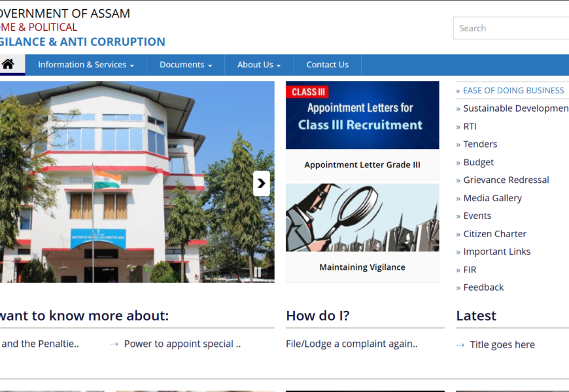Open the Ease of Doing Business link
Viewport: 569px width, 392px height.
513,90
